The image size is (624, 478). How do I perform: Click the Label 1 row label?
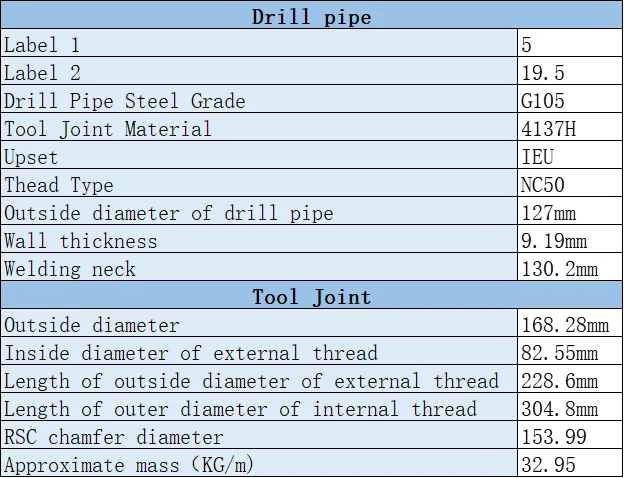259,43
